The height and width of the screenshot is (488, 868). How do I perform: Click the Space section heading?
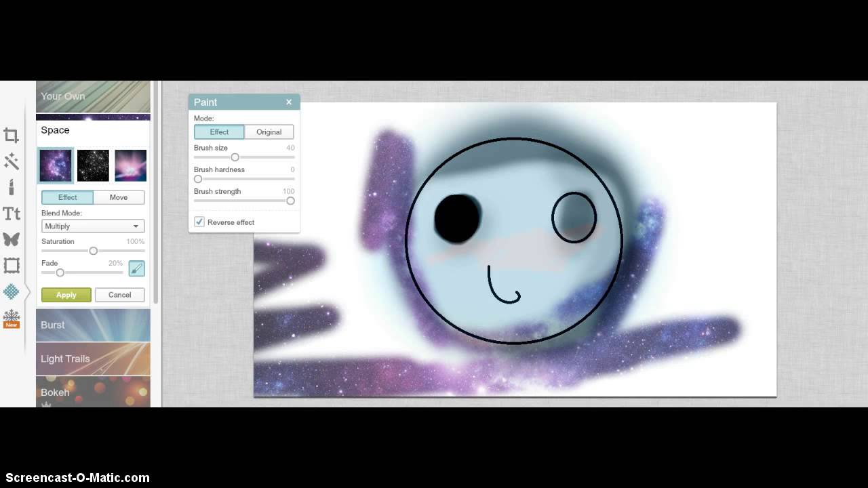click(56, 130)
